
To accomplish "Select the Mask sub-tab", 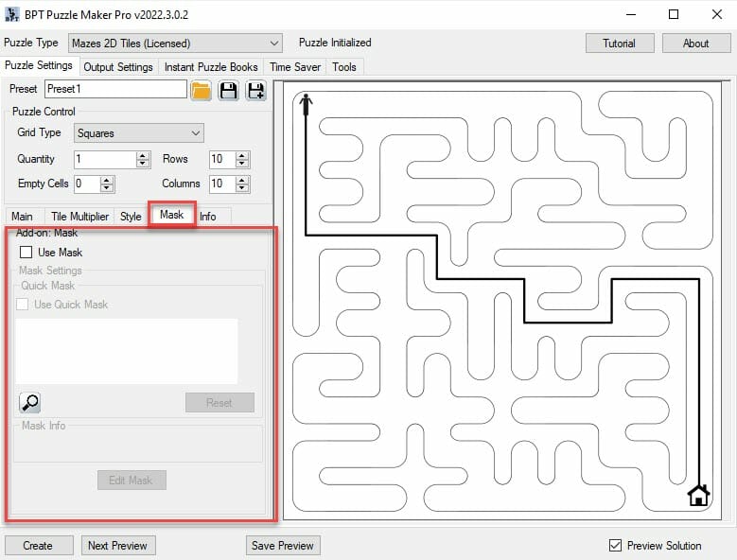I will tap(171, 215).
